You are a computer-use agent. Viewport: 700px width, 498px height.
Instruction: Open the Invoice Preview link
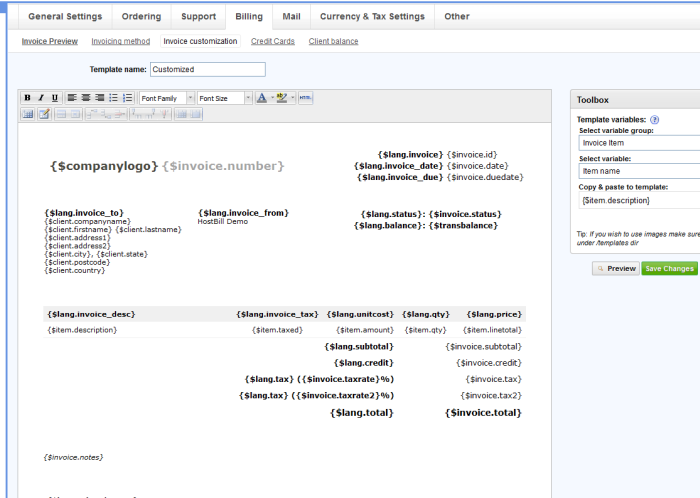pos(50,41)
